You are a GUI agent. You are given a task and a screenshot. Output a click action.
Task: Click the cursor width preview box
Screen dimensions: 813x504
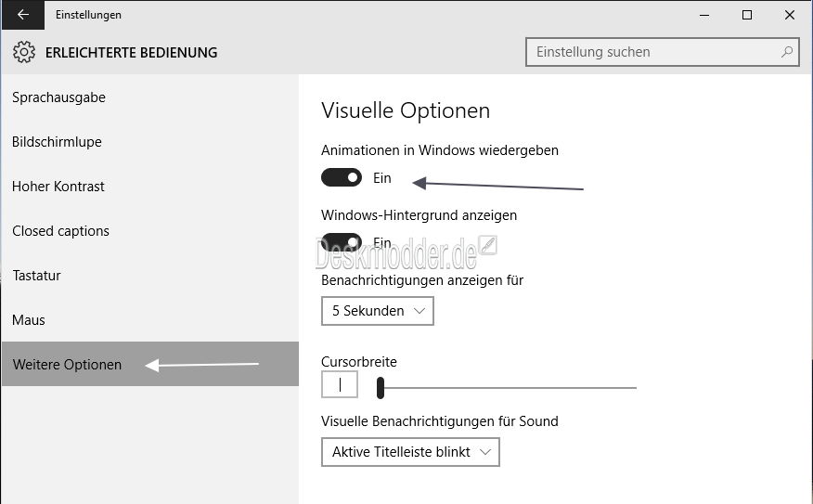[x=340, y=384]
